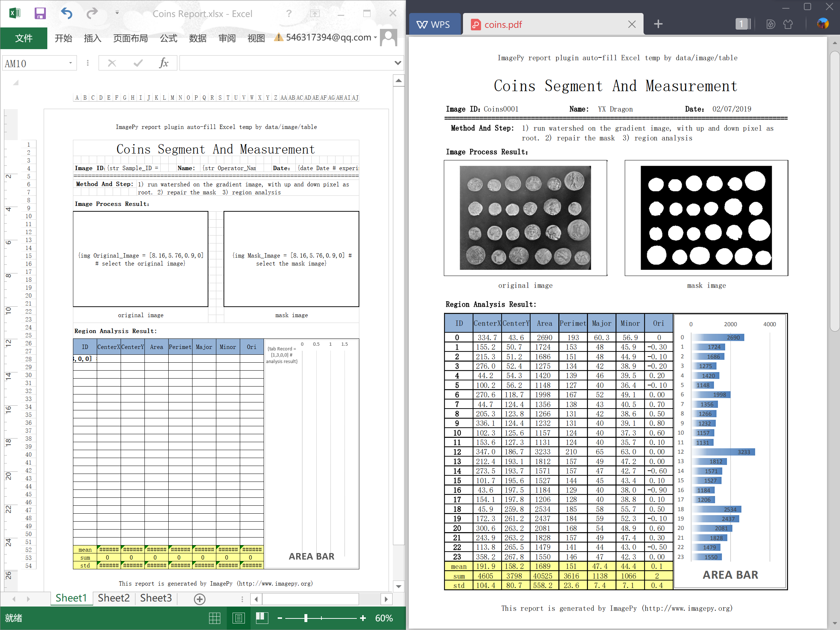Open the Name Box dropdown
This screenshot has width=840, height=630.
[70, 63]
